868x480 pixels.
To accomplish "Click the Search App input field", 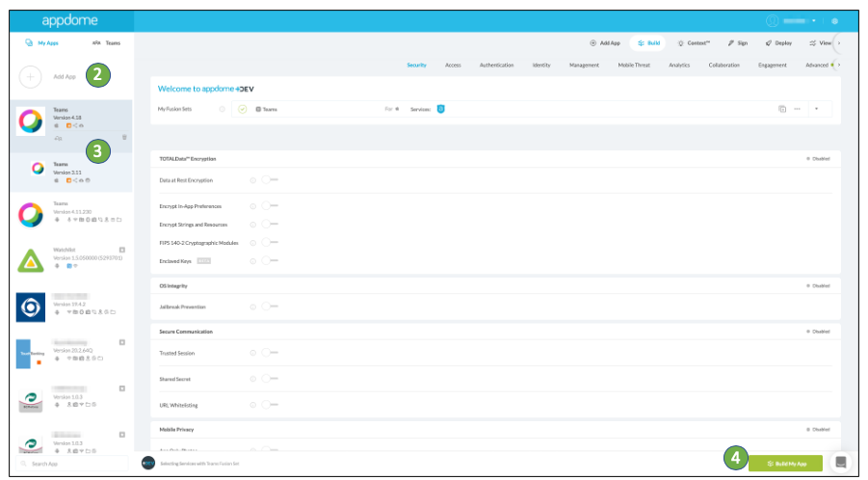I will (x=73, y=464).
